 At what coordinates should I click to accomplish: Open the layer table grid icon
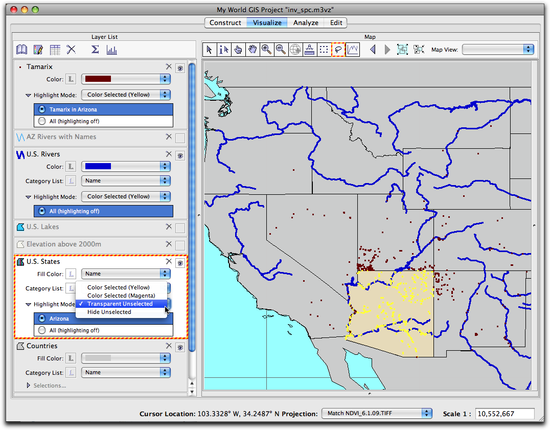(55, 49)
